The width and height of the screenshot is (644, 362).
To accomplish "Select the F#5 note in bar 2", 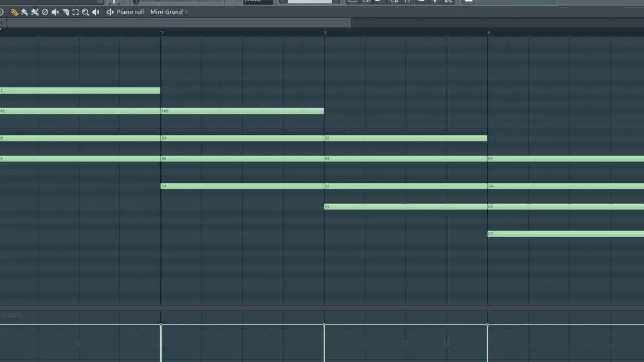I will coord(242,111).
